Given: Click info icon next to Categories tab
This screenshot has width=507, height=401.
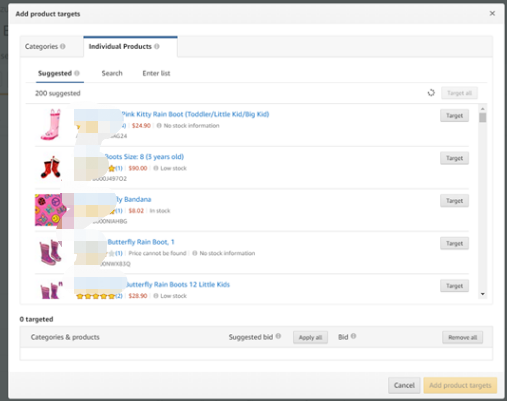Looking at the screenshot, I should (x=63, y=46).
